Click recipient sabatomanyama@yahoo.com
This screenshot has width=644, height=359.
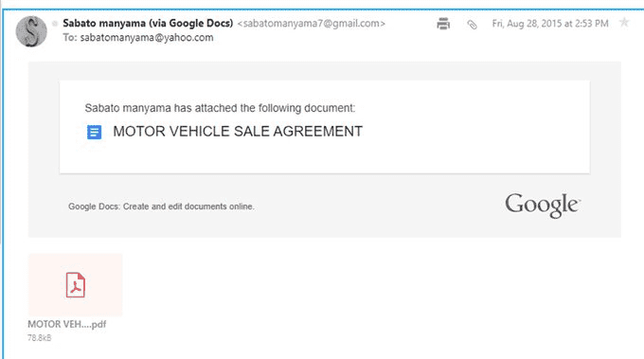pyautogui.click(x=147, y=37)
